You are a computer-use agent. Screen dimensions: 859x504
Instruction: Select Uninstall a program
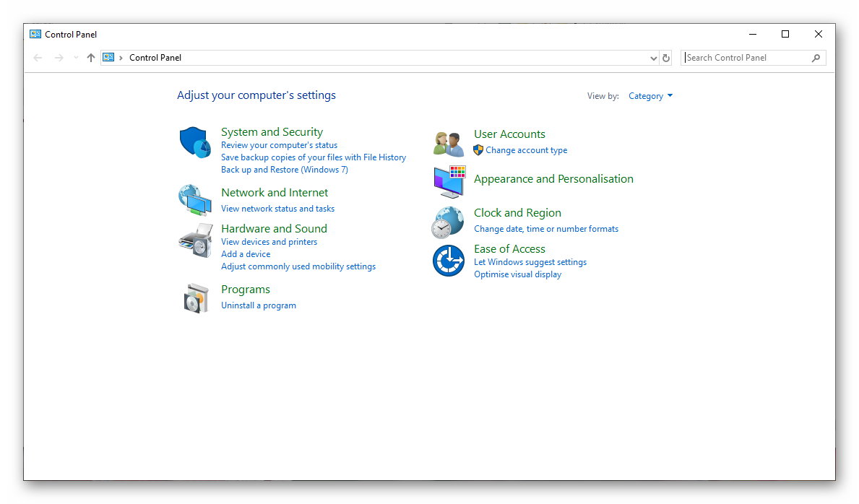(x=259, y=305)
